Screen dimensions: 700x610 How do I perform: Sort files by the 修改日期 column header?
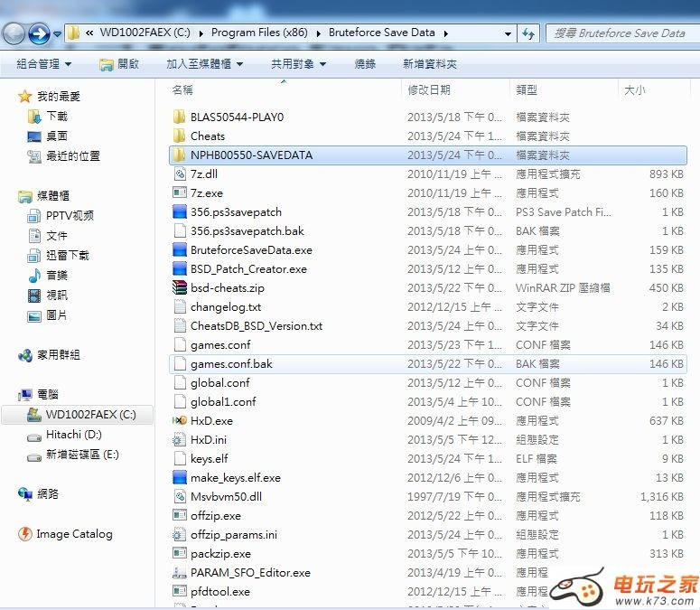429,89
